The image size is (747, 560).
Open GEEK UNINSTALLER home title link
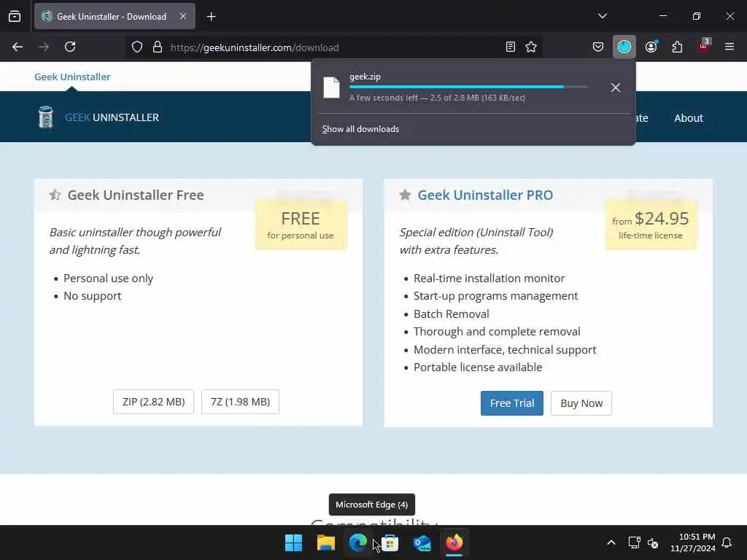point(112,117)
